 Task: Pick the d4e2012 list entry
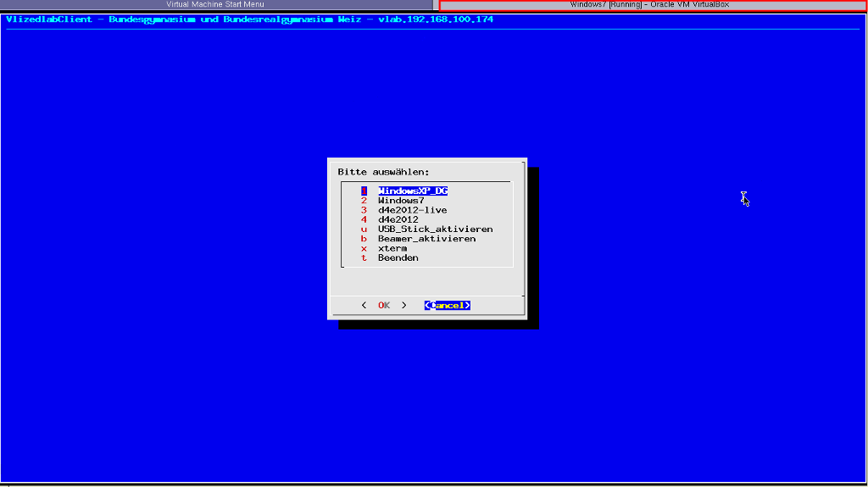pyautogui.click(x=398, y=219)
